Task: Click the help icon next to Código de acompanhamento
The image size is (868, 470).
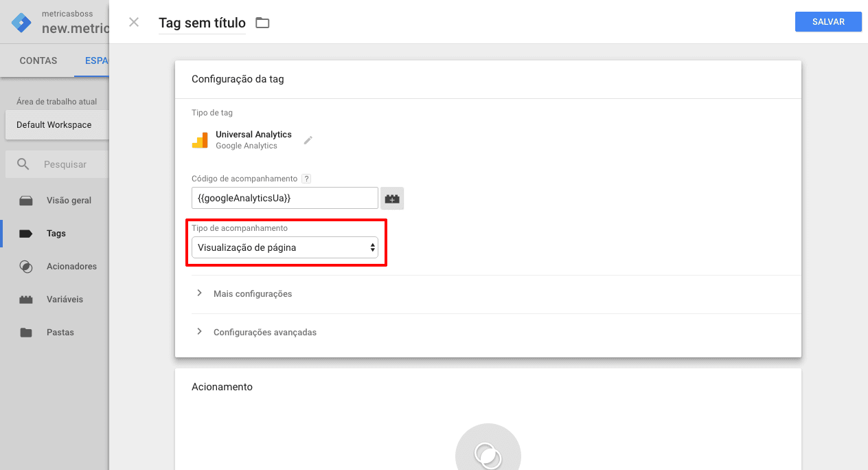Action: pos(306,178)
